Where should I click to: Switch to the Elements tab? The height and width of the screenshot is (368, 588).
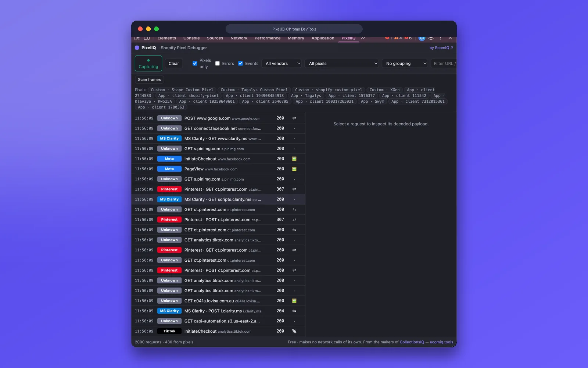point(167,38)
